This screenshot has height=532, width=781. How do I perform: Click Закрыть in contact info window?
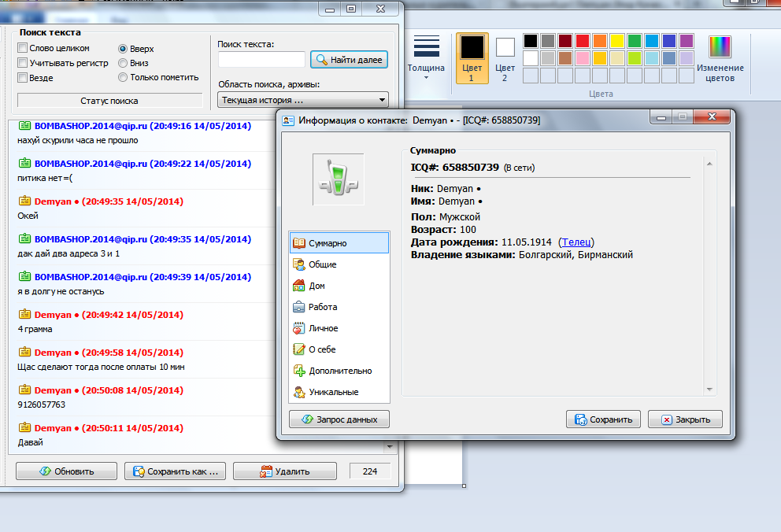[685, 419]
